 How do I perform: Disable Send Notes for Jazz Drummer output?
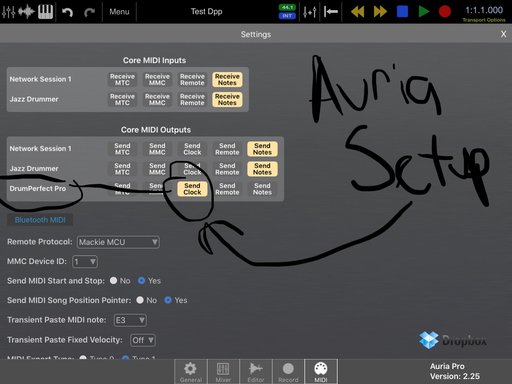262,169
